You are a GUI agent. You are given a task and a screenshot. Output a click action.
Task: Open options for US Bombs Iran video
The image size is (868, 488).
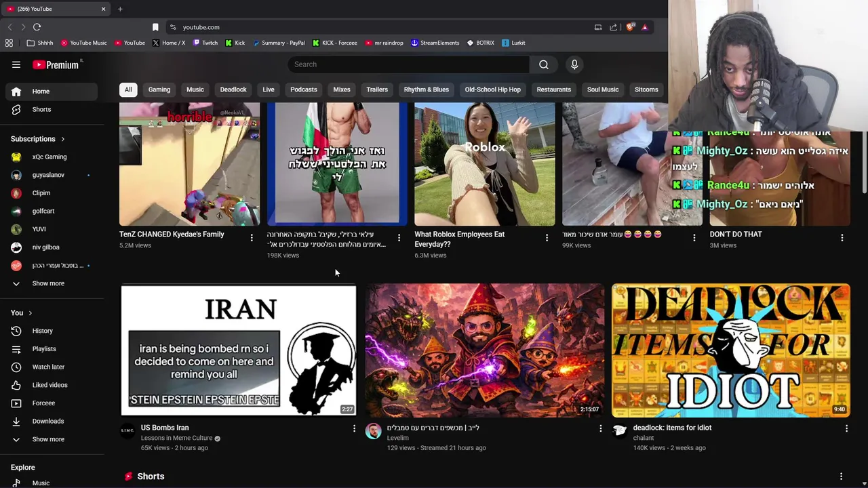[354, 428]
